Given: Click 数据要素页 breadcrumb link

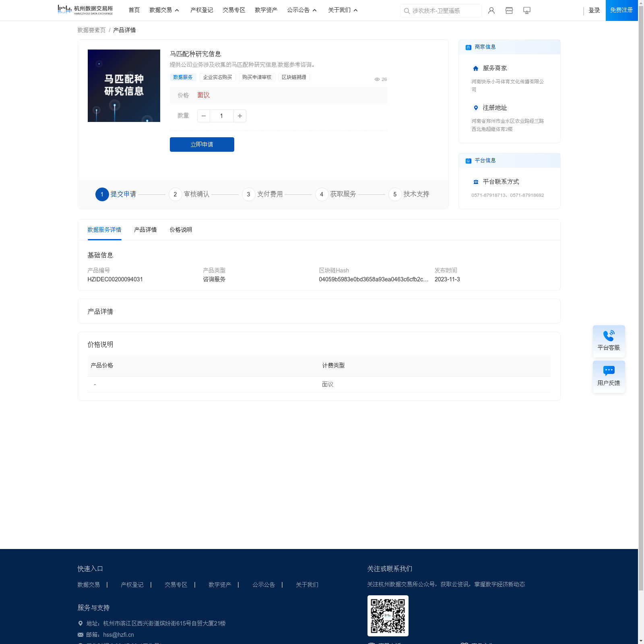Looking at the screenshot, I should pos(91,30).
